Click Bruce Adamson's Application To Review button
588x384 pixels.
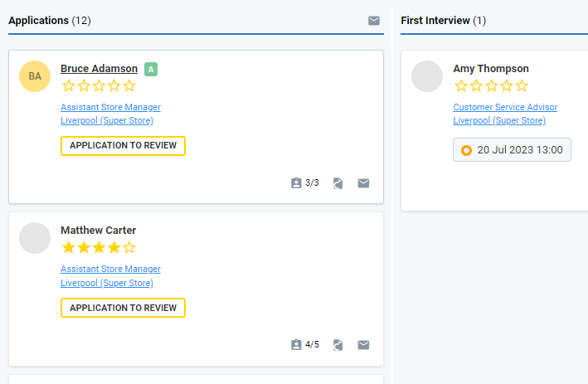click(123, 145)
